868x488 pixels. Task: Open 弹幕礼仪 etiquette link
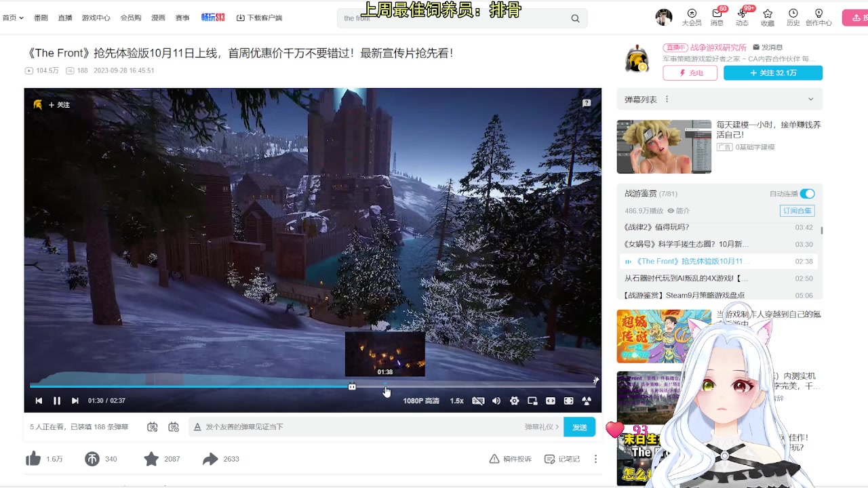[x=542, y=427]
